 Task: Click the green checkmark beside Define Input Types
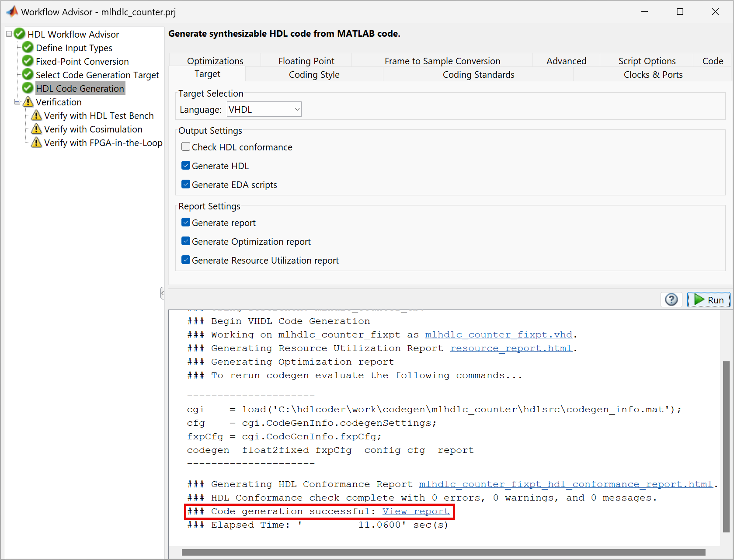click(27, 48)
